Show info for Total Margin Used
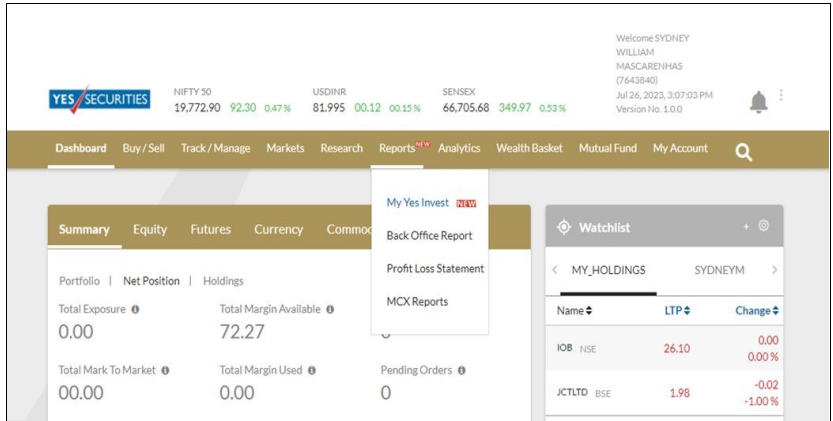 [x=311, y=371]
